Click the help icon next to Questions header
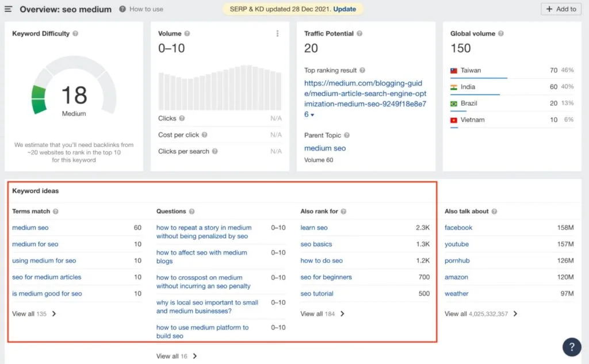 pos(190,211)
